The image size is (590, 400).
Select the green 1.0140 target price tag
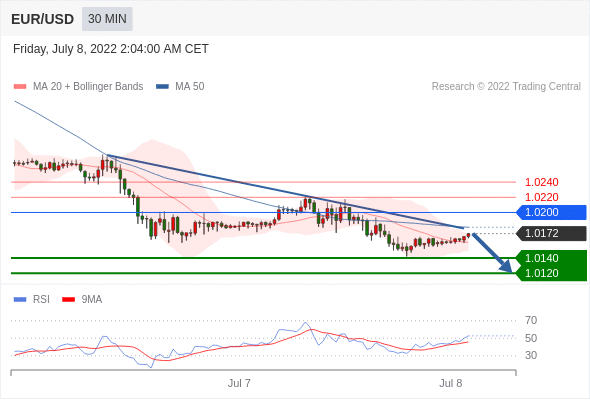pyautogui.click(x=551, y=258)
